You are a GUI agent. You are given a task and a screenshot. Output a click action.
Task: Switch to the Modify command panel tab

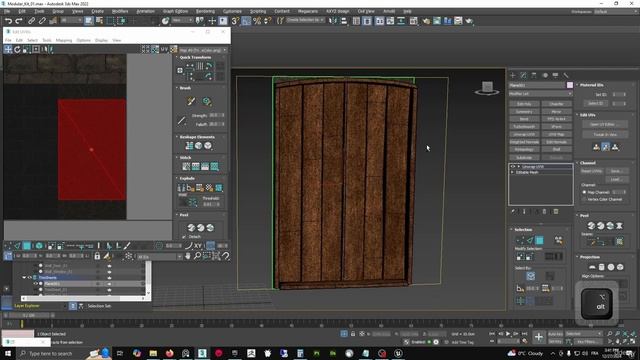tap(523, 76)
